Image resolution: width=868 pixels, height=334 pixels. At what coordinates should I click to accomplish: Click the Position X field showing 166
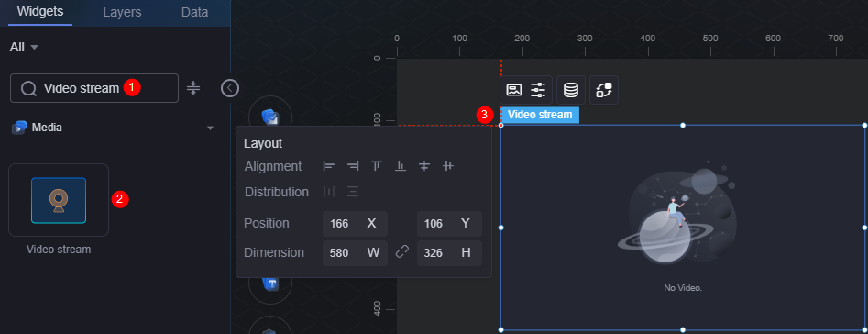click(355, 224)
